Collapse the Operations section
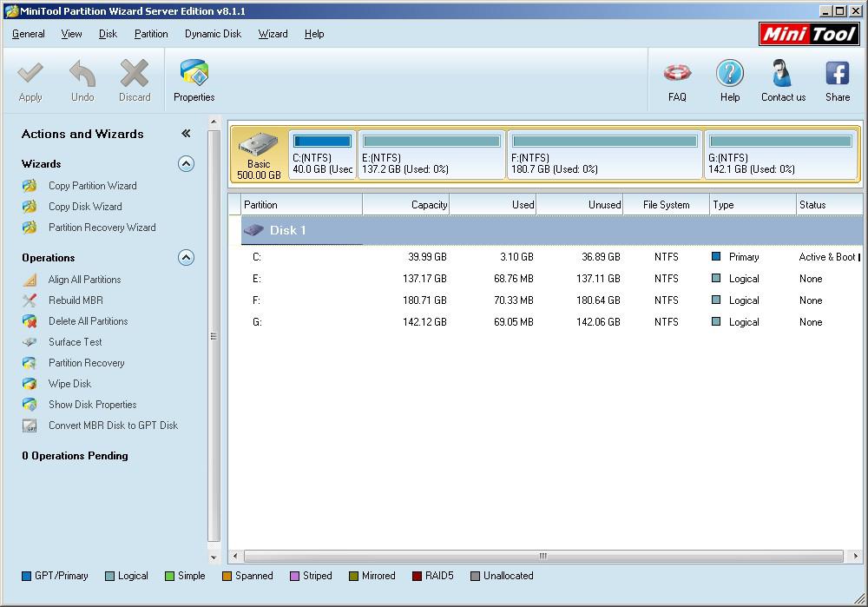868x607 pixels. (186, 257)
